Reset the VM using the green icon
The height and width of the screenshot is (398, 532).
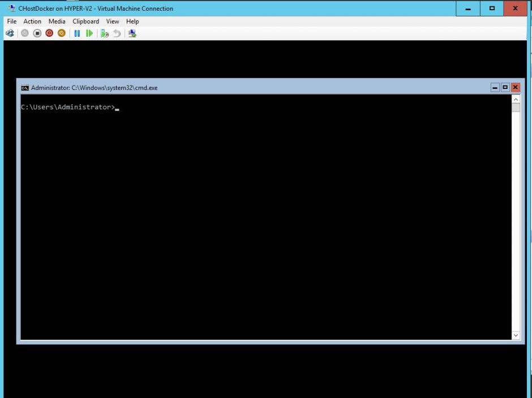click(89, 33)
